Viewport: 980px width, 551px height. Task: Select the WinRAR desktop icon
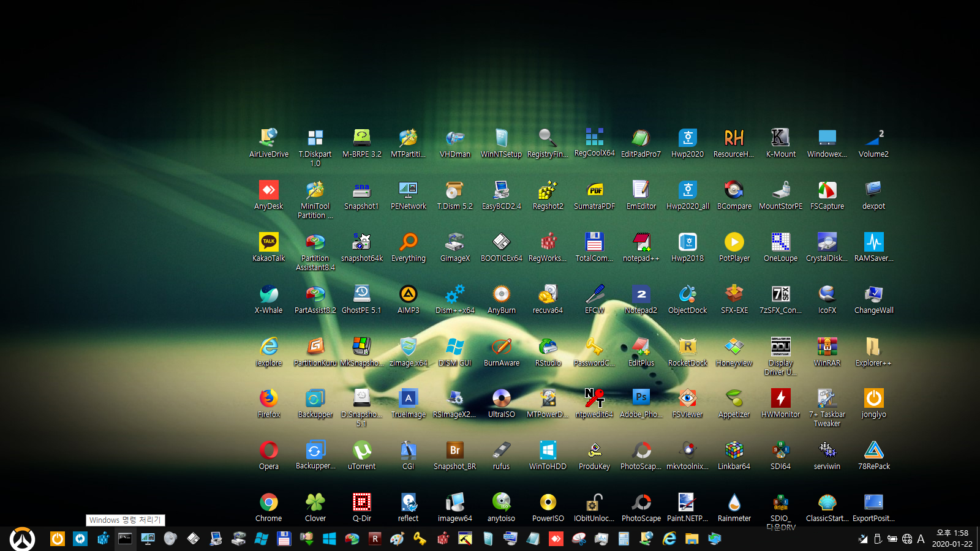(827, 352)
